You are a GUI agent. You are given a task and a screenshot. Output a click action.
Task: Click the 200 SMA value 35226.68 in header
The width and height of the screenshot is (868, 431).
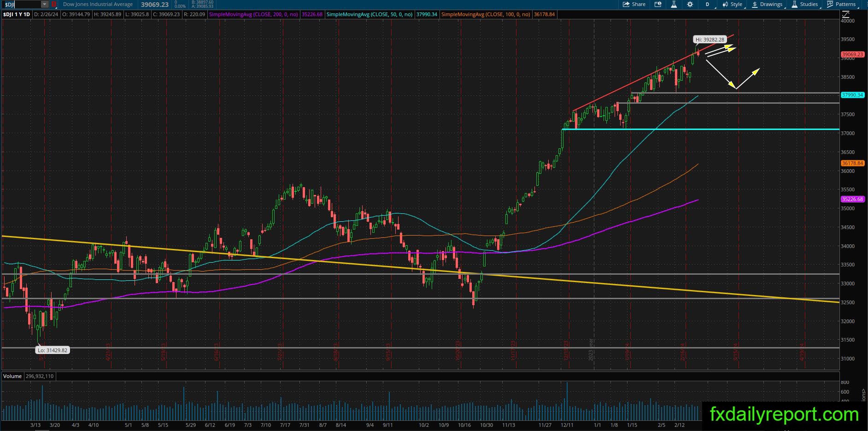tap(312, 14)
